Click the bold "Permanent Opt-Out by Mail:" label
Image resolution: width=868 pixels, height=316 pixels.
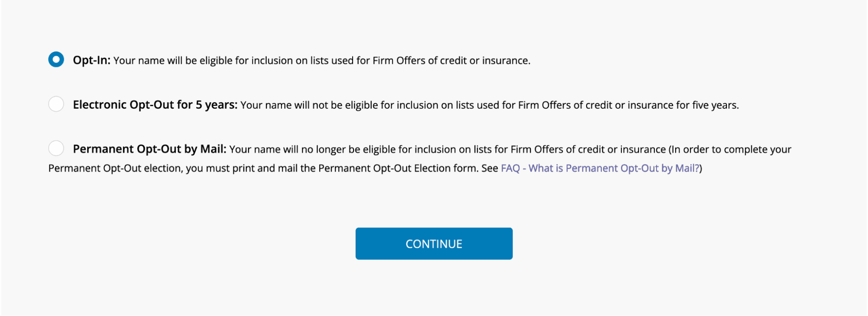click(149, 149)
